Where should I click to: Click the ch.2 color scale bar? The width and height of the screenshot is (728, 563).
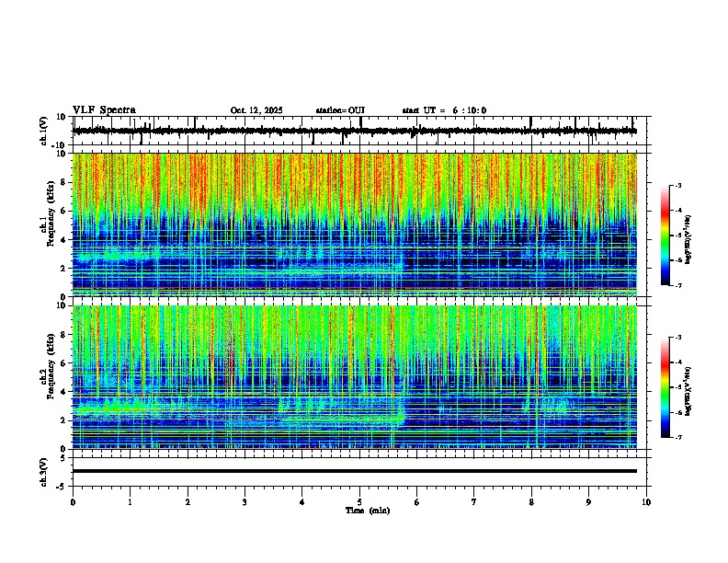(x=665, y=387)
